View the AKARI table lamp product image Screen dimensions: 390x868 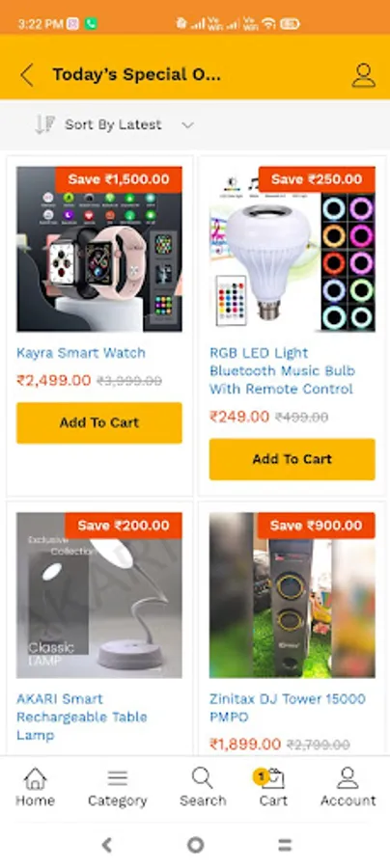pyautogui.click(x=99, y=595)
